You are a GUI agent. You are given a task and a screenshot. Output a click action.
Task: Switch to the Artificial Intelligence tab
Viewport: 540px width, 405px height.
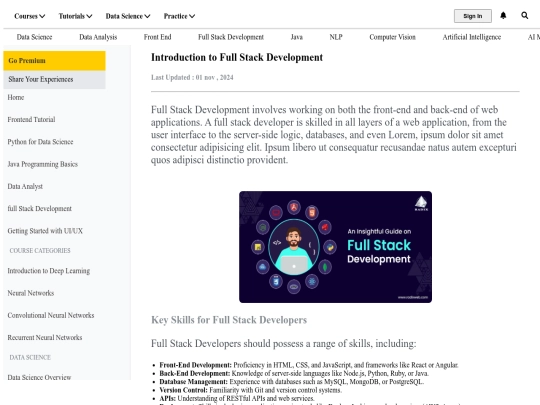pos(471,37)
